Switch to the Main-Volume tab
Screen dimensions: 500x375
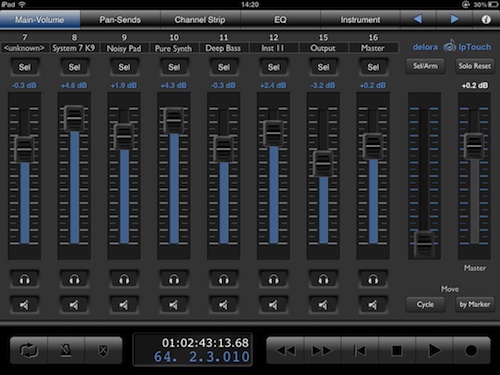pyautogui.click(x=40, y=20)
